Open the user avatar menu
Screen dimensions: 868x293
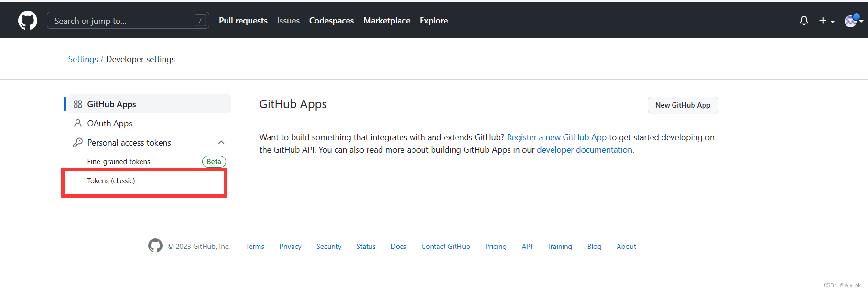(854, 21)
